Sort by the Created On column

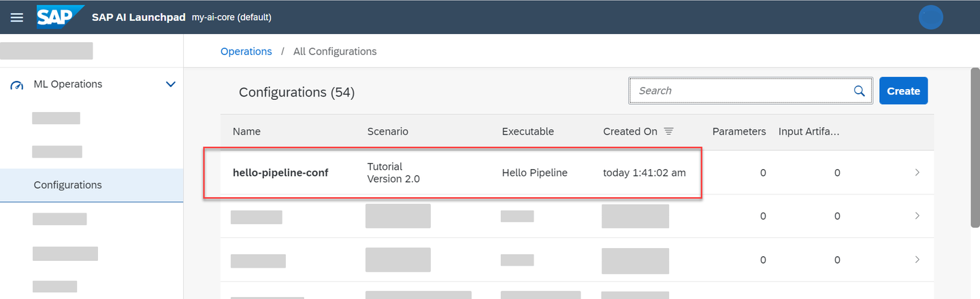(x=630, y=132)
